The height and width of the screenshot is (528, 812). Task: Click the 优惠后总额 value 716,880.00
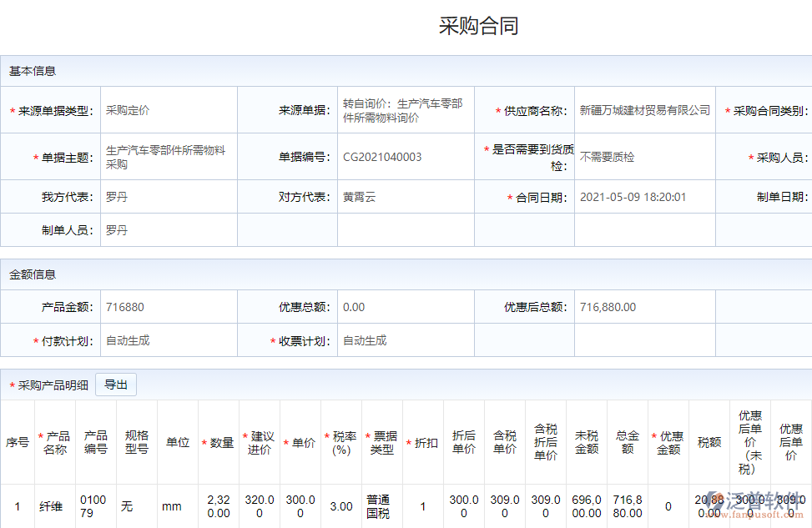pos(608,307)
